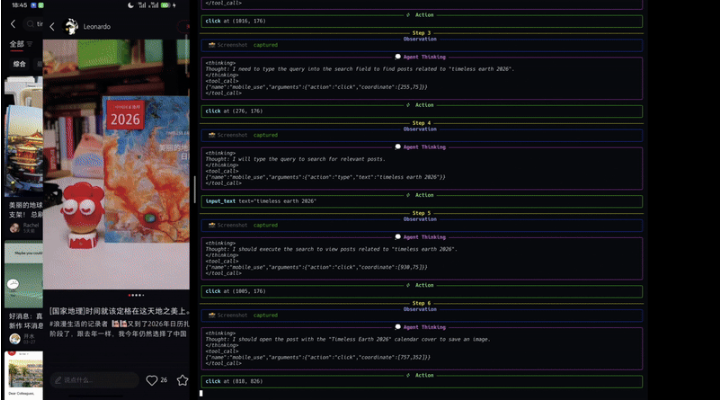Tap the battery icon in the phone status bar

165,5
